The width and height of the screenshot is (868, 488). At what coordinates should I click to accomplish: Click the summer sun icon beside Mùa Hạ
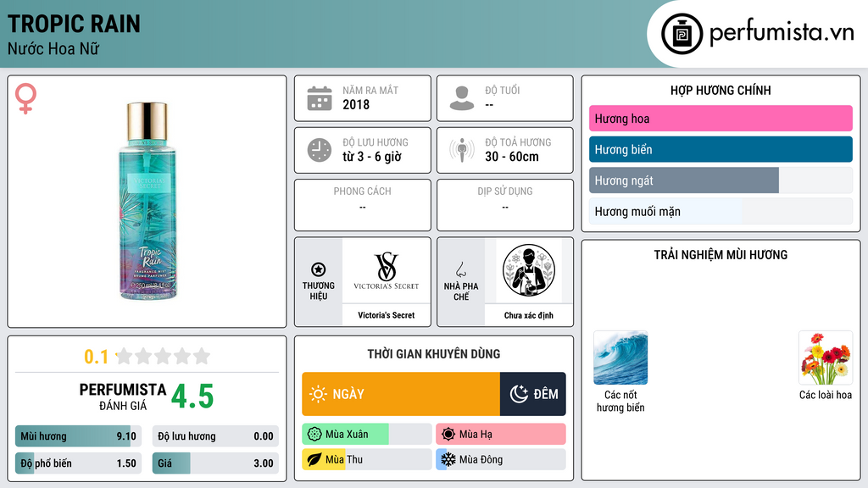click(x=448, y=435)
